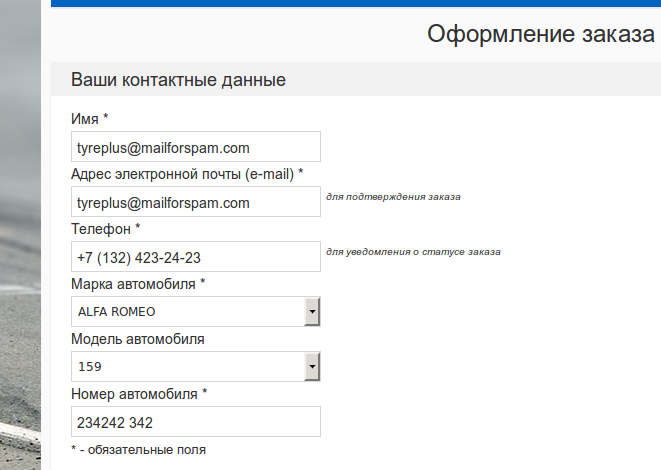Click the 'для подтверждения заказа' hint text
This screenshot has width=661, height=470.
click(x=393, y=197)
